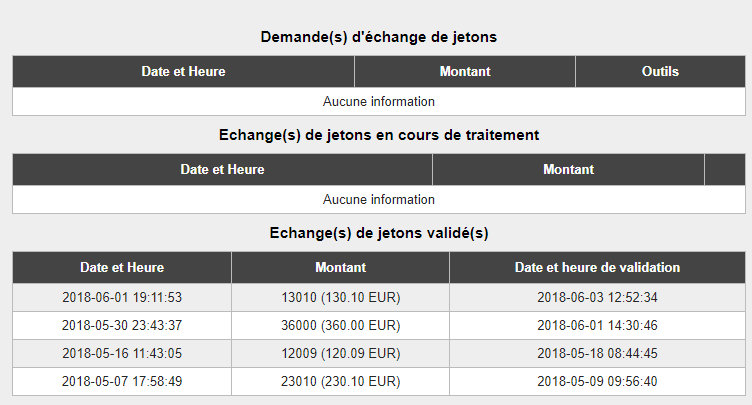Select validation date 2018-05-18 08:44:45
The height and width of the screenshot is (405, 752).
(597, 354)
